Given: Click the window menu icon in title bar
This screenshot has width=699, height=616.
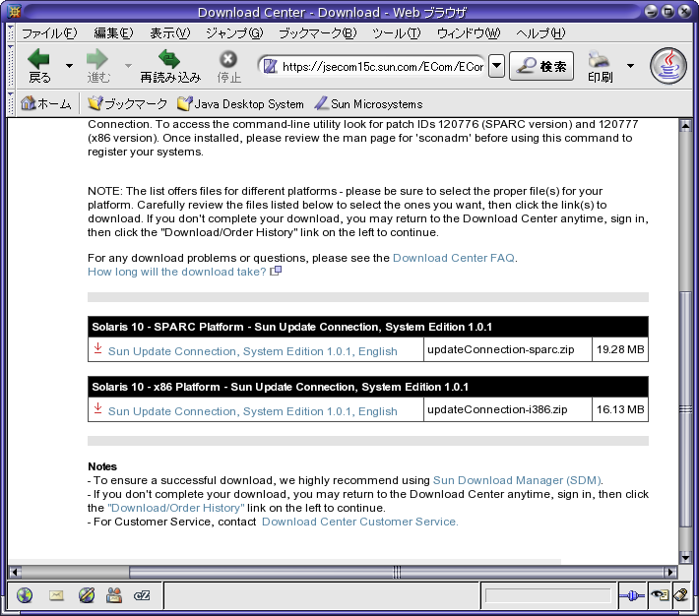Looking at the screenshot, I should coord(14,12).
